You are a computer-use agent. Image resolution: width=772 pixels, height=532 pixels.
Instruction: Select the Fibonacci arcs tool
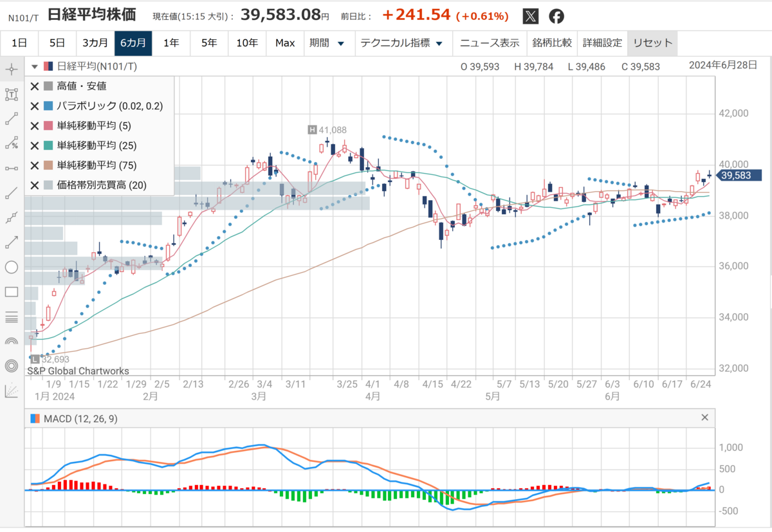tap(11, 341)
